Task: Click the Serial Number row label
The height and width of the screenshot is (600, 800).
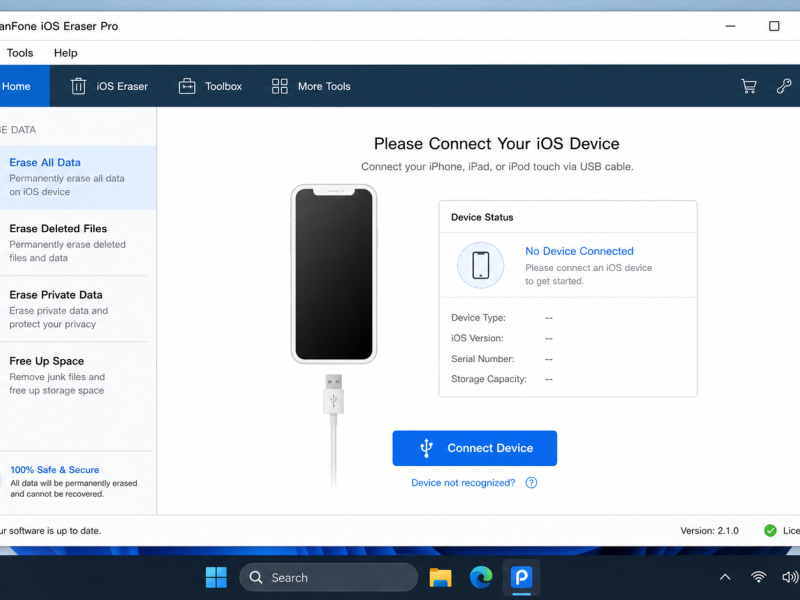Action: (x=483, y=359)
